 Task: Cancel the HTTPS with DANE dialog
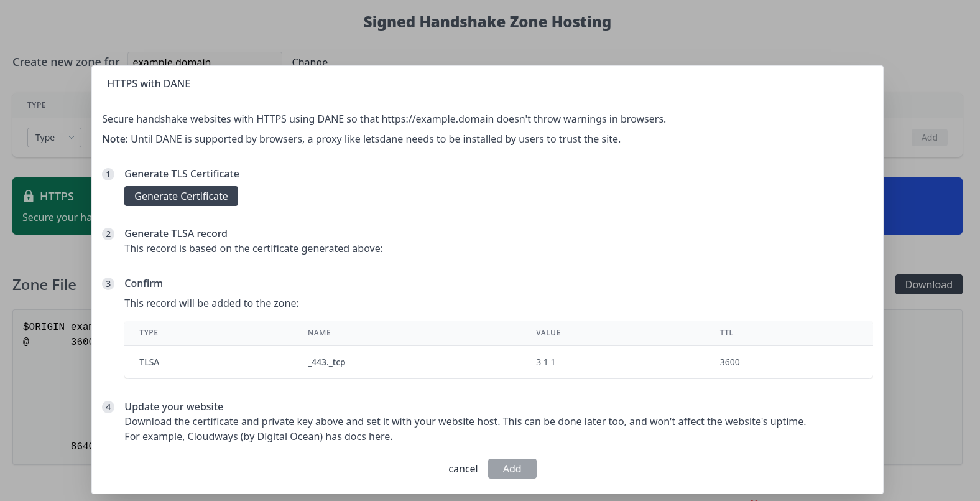tap(463, 469)
